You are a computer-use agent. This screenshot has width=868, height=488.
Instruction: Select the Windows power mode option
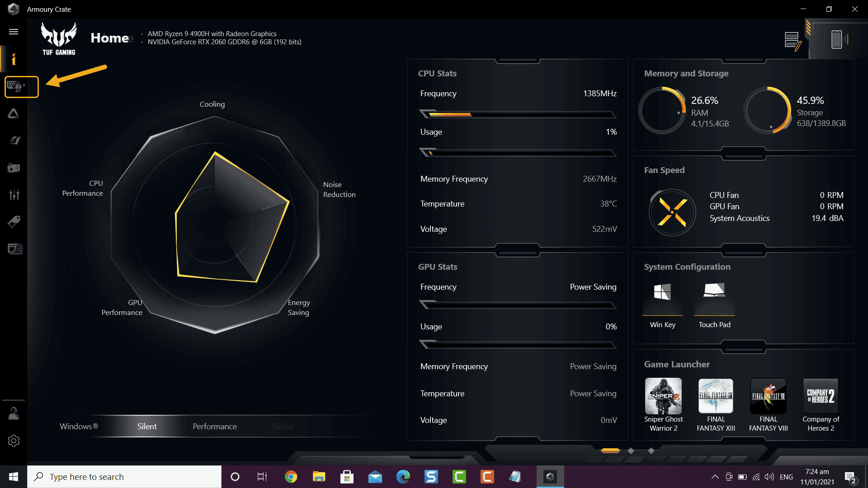coord(79,426)
